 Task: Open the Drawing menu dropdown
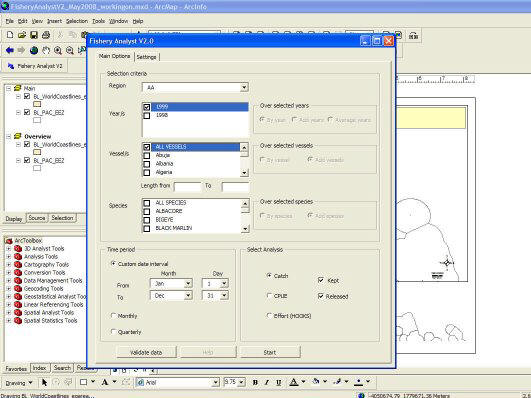tap(19, 383)
